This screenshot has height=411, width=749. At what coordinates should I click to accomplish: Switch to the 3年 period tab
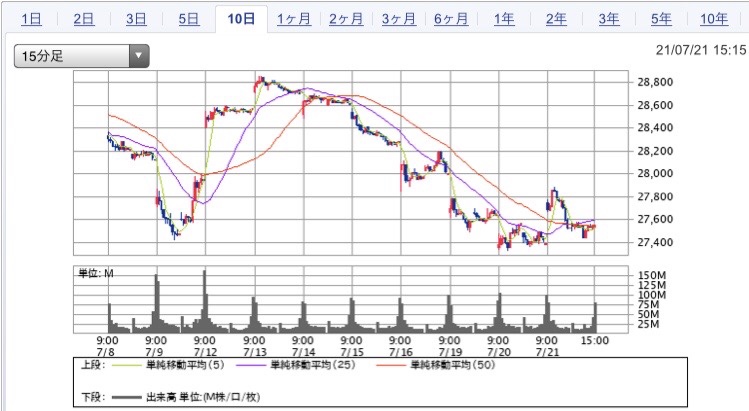(x=609, y=19)
